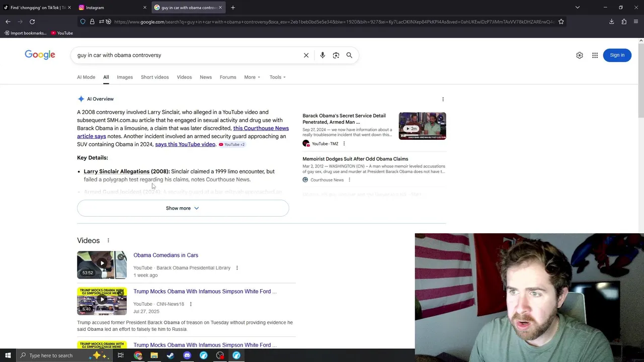Open Task View on the taskbar

(x=121, y=355)
